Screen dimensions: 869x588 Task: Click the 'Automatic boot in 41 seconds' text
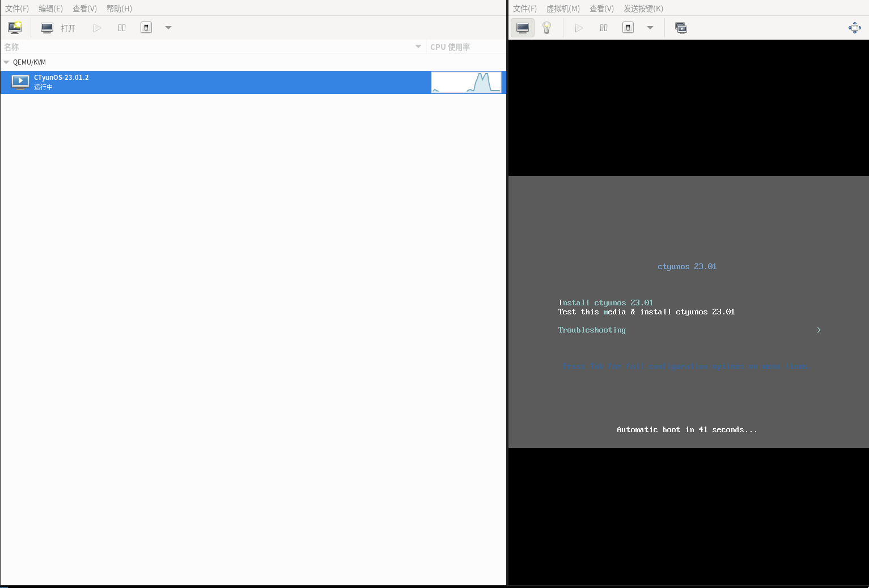click(x=687, y=429)
